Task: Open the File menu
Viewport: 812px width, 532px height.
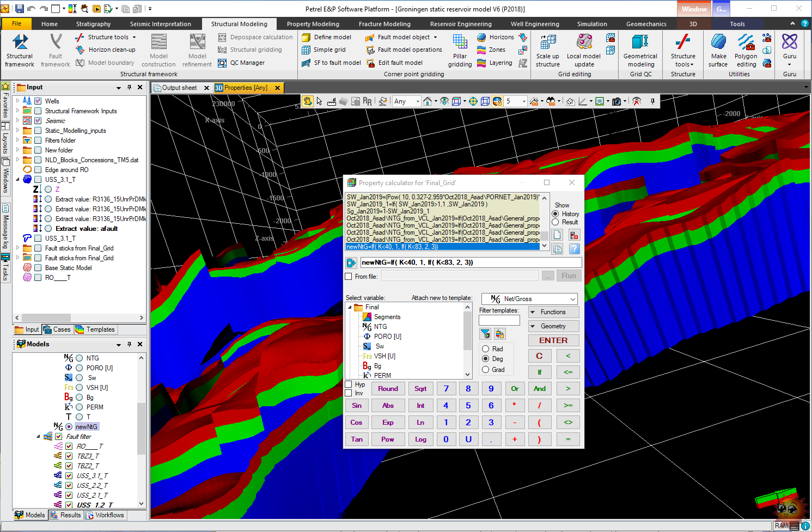Action: click(x=17, y=24)
